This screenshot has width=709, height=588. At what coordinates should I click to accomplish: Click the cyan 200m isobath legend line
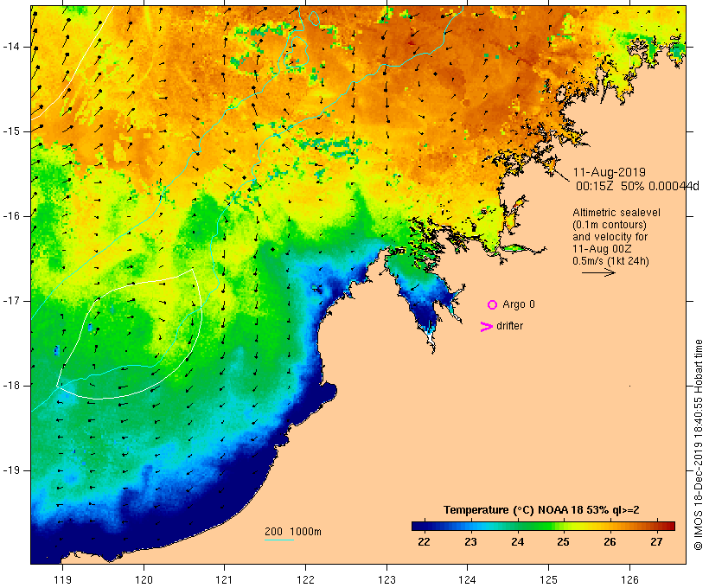click(x=279, y=540)
